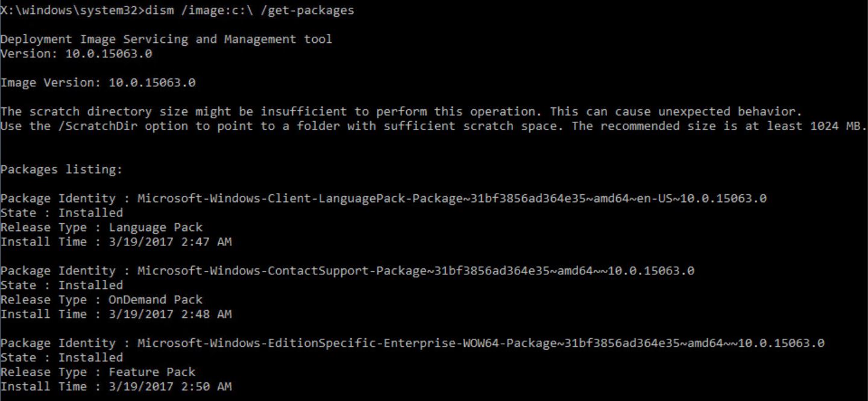Click the scratch directory size warning line
Screen dimensions: 868x401
(x=401, y=112)
